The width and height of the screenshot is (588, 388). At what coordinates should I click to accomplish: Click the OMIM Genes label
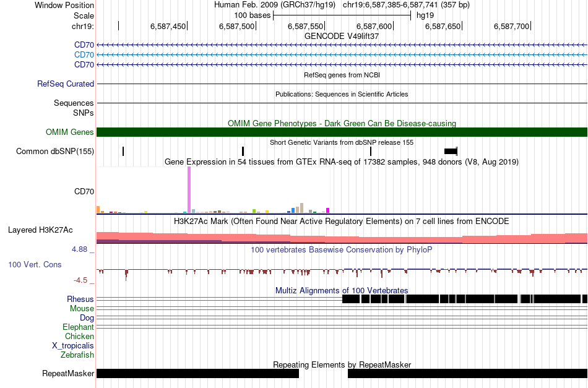pyautogui.click(x=70, y=132)
